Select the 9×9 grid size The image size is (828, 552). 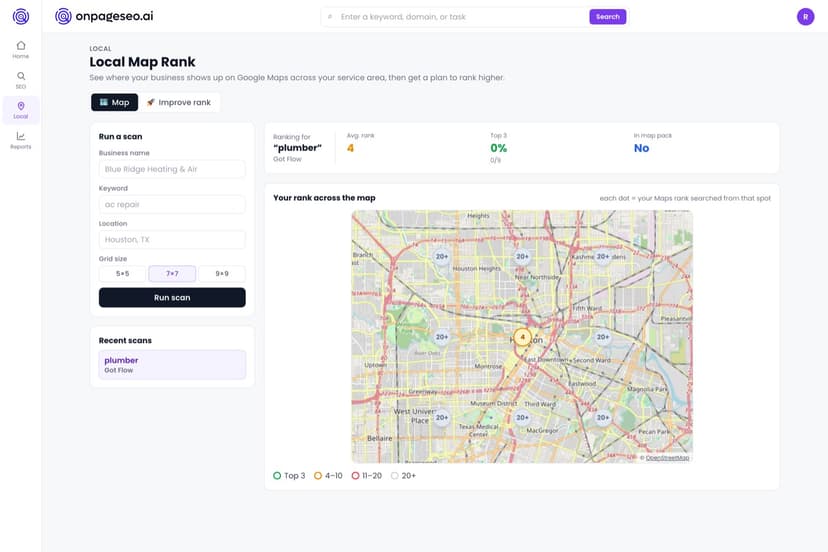point(222,274)
